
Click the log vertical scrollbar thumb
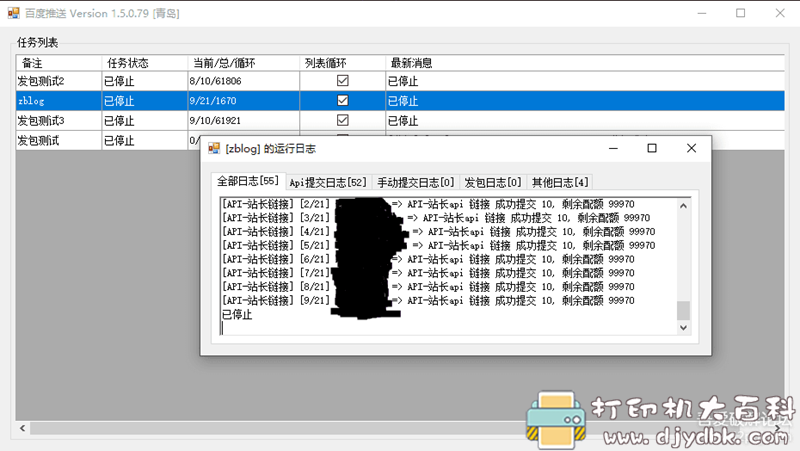click(x=683, y=311)
